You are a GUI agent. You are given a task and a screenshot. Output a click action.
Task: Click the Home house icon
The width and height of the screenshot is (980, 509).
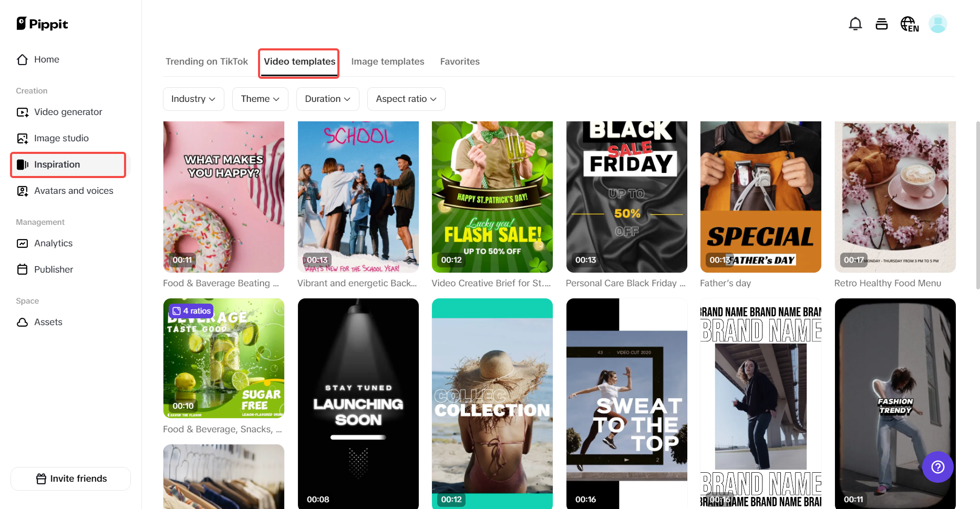click(x=22, y=59)
